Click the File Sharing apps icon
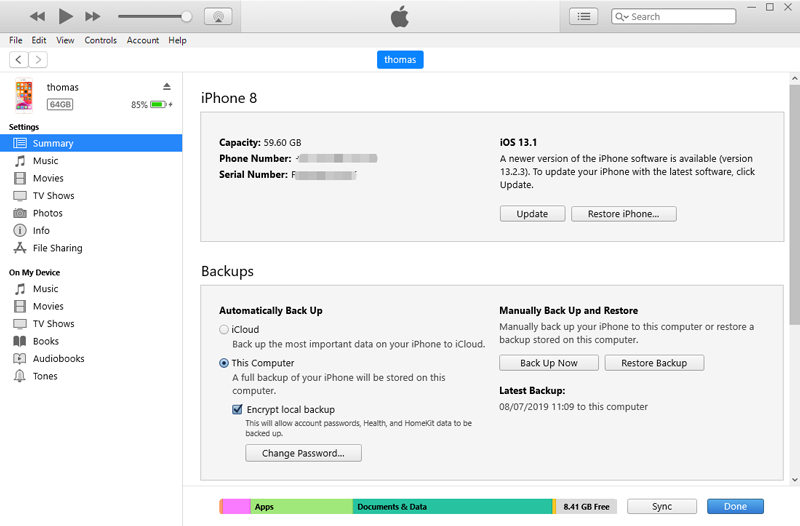The width and height of the screenshot is (800, 526). pos(20,248)
